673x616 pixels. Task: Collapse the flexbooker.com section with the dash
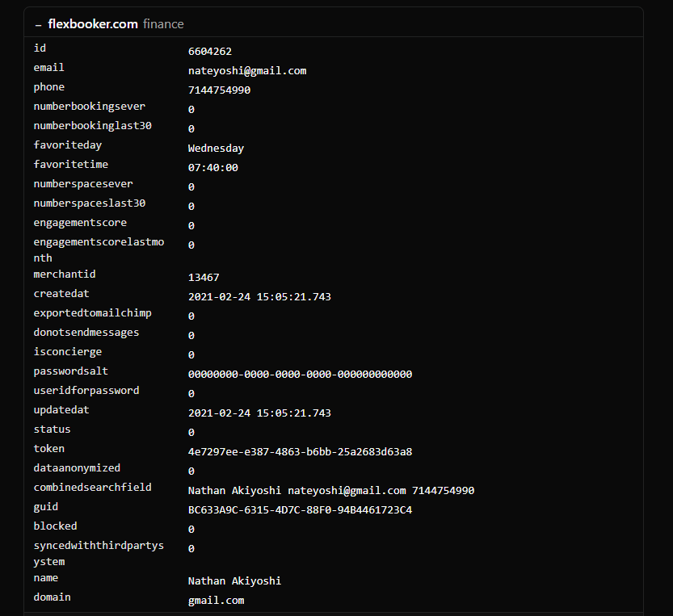tap(38, 25)
